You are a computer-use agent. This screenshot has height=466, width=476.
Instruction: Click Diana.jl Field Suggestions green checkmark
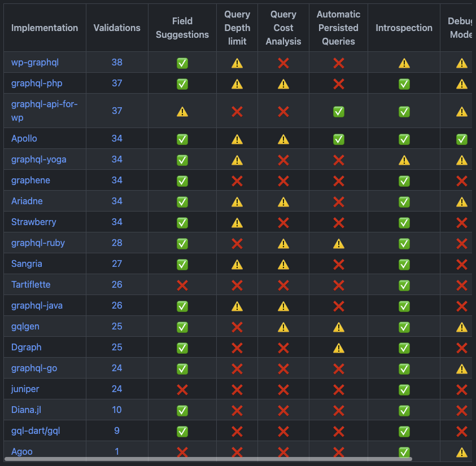coord(182,411)
